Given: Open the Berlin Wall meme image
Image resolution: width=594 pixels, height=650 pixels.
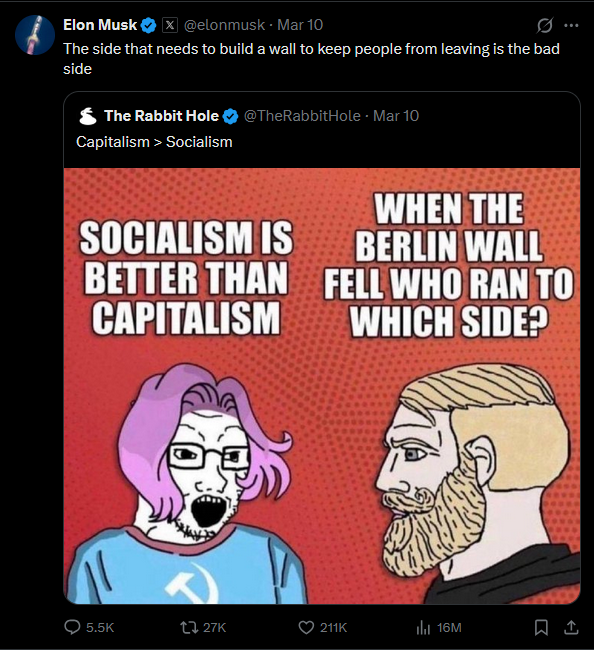Looking at the screenshot, I should (322, 386).
